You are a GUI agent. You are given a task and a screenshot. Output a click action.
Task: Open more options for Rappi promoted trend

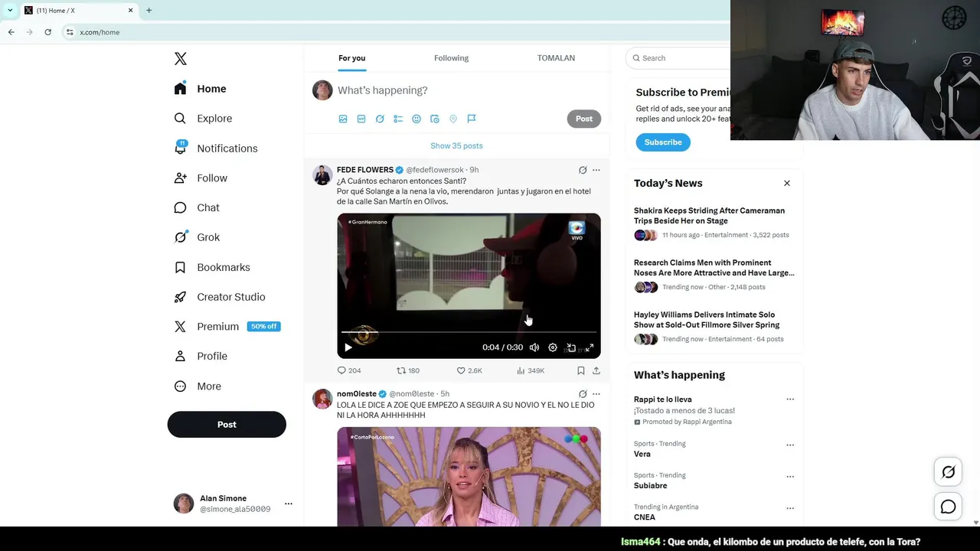pos(790,399)
